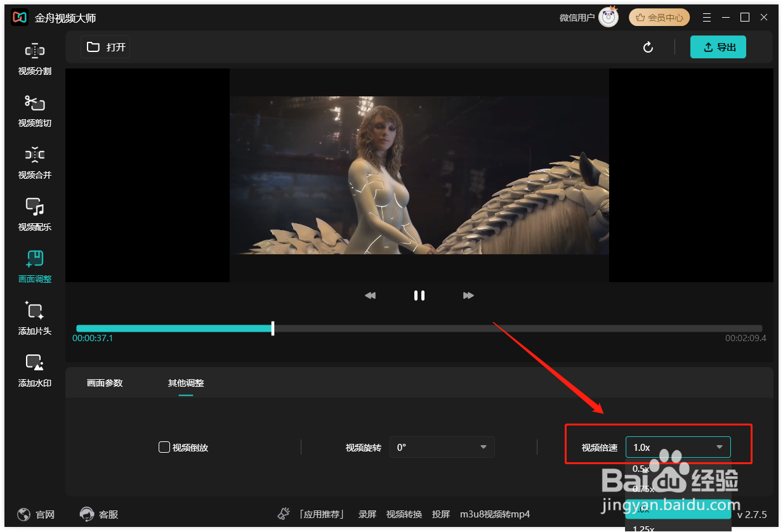Switch to the 画面参数 tab
Image resolution: width=783 pixels, height=532 pixels.
(x=105, y=383)
